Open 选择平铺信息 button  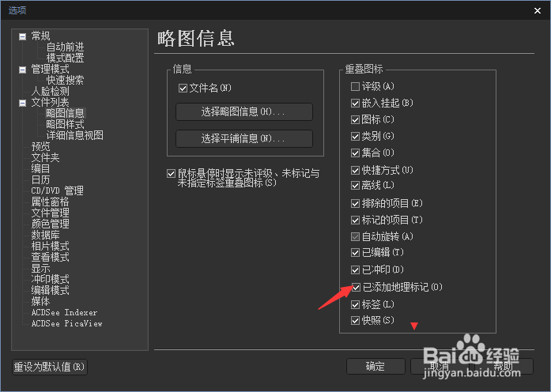243,138
